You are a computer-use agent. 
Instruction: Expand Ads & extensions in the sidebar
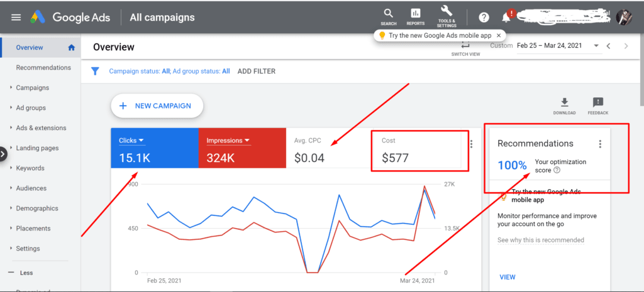(41, 128)
